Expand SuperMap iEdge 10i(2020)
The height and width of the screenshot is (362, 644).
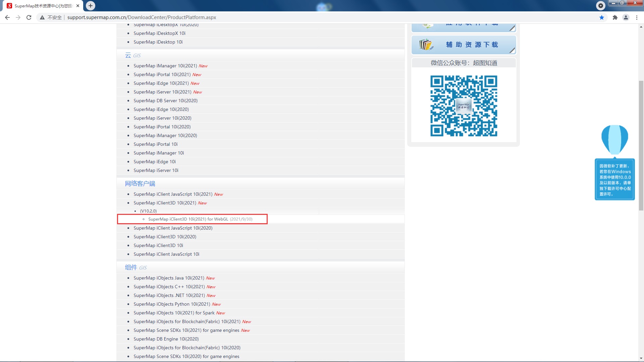(161, 109)
